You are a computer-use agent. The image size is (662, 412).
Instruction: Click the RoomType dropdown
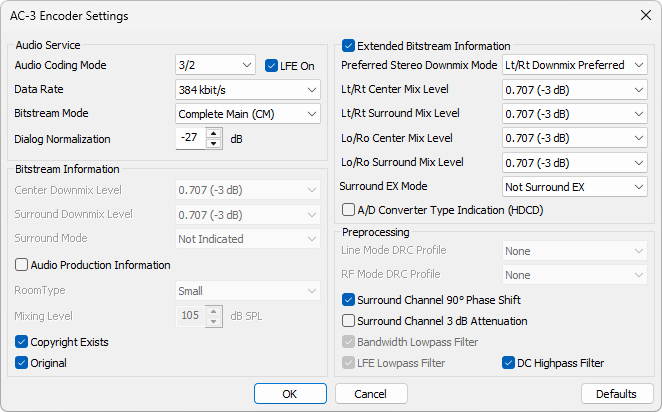click(248, 290)
